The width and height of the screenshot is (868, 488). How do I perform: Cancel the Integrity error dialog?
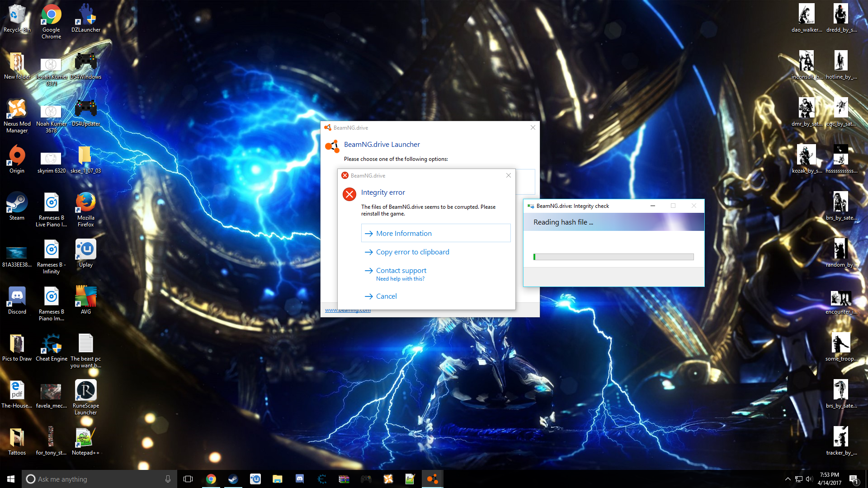[x=436, y=296]
